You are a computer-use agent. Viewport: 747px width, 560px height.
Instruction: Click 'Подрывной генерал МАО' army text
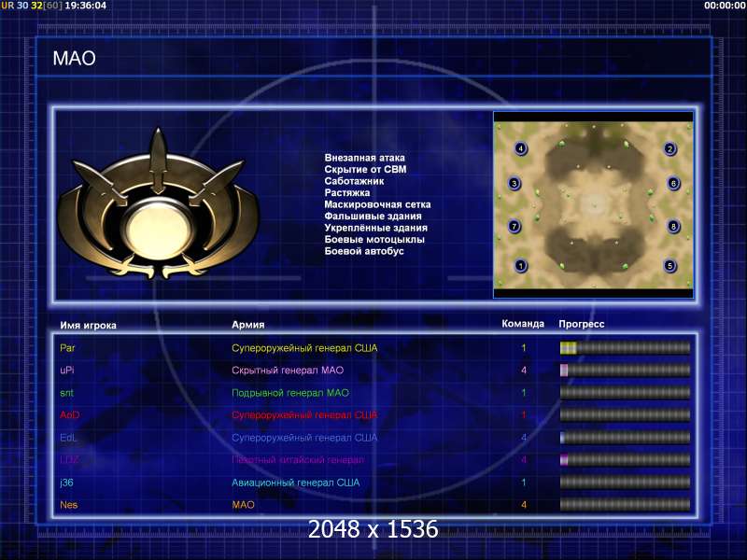[290, 393]
